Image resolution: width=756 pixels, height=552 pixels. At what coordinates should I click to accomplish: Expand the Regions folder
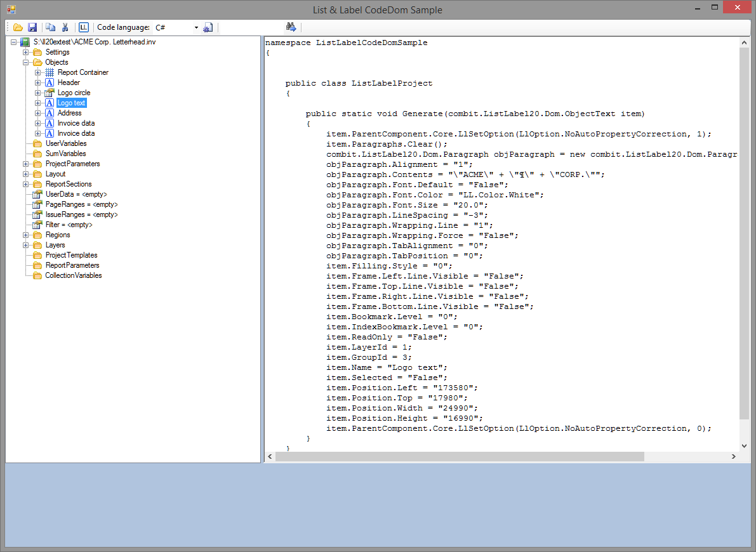[x=26, y=235]
